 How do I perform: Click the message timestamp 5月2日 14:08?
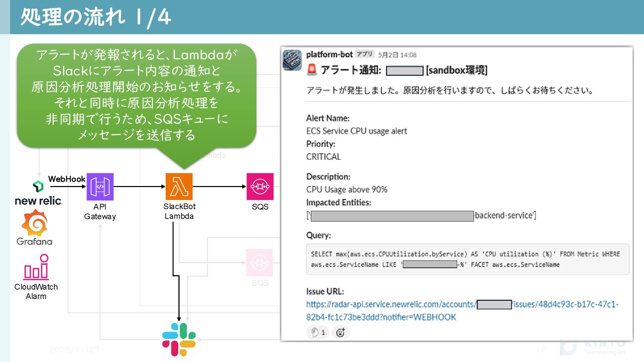click(x=397, y=55)
